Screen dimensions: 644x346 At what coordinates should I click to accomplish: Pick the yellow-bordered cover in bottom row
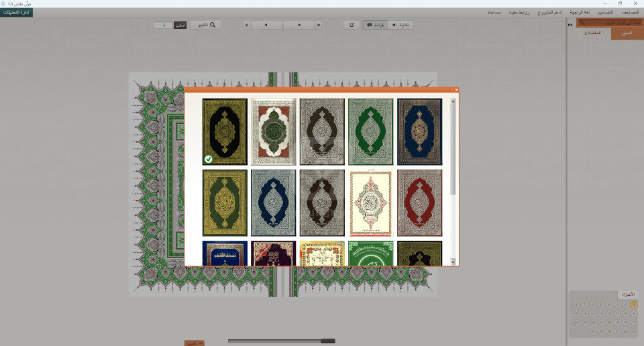(x=322, y=253)
